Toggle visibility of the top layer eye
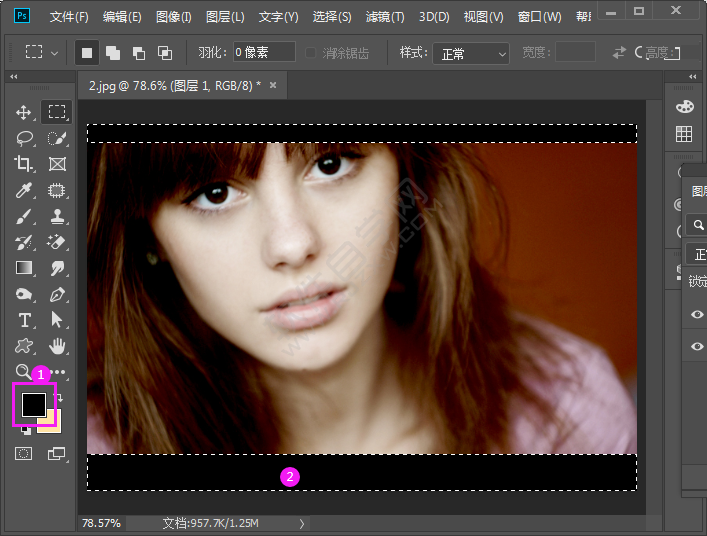Image resolution: width=707 pixels, height=536 pixels. [x=697, y=314]
